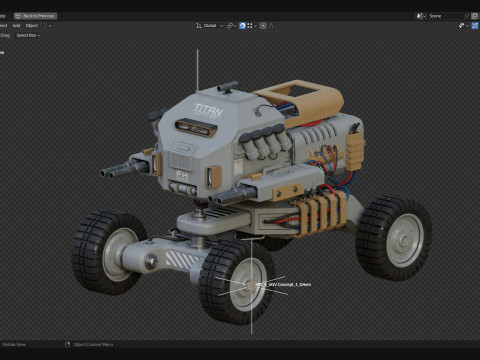This screenshot has height=360, width=480.
Task: Click the Object Context Menu status text
Action: (93, 345)
